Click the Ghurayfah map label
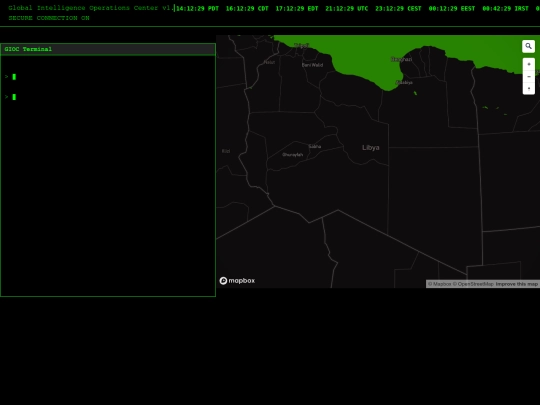 (x=293, y=155)
